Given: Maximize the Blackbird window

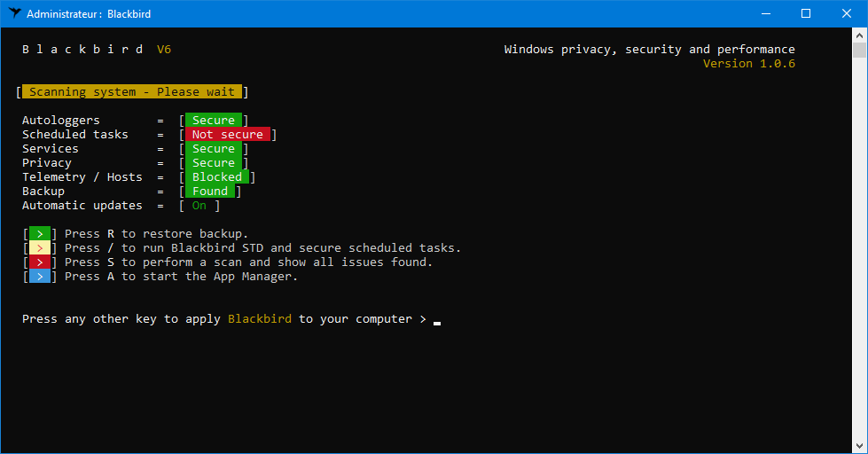Looking at the screenshot, I should pos(806,14).
